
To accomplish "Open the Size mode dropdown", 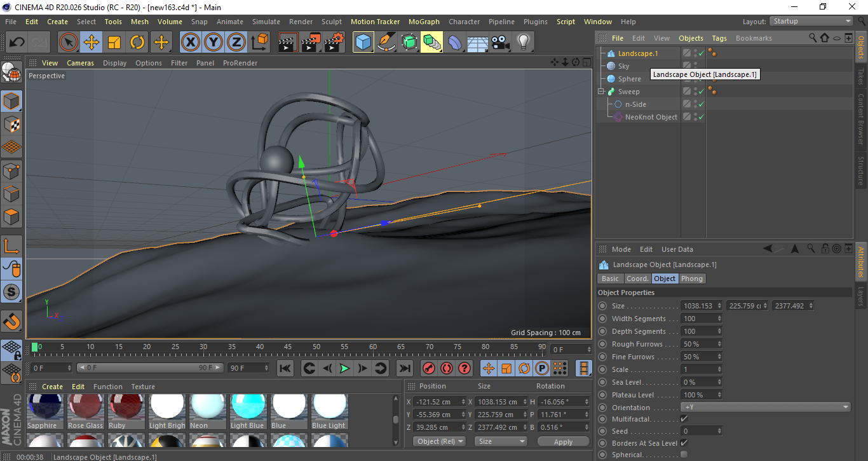I will click(x=501, y=441).
